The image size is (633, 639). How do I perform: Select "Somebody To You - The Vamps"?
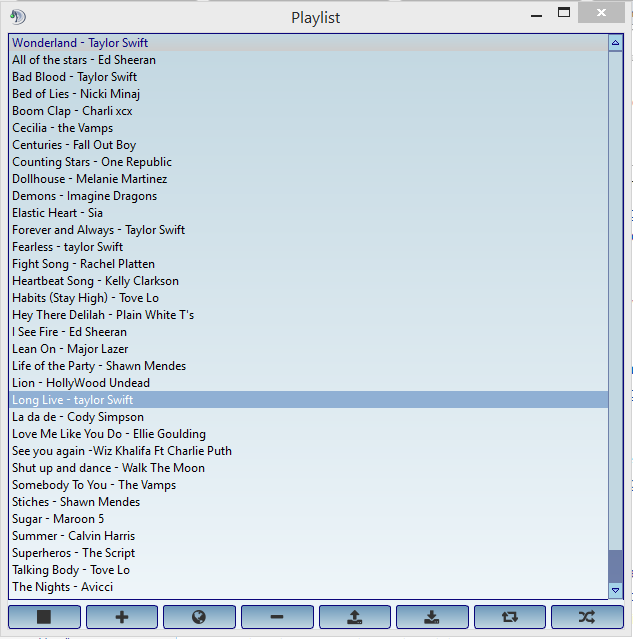click(x=308, y=485)
